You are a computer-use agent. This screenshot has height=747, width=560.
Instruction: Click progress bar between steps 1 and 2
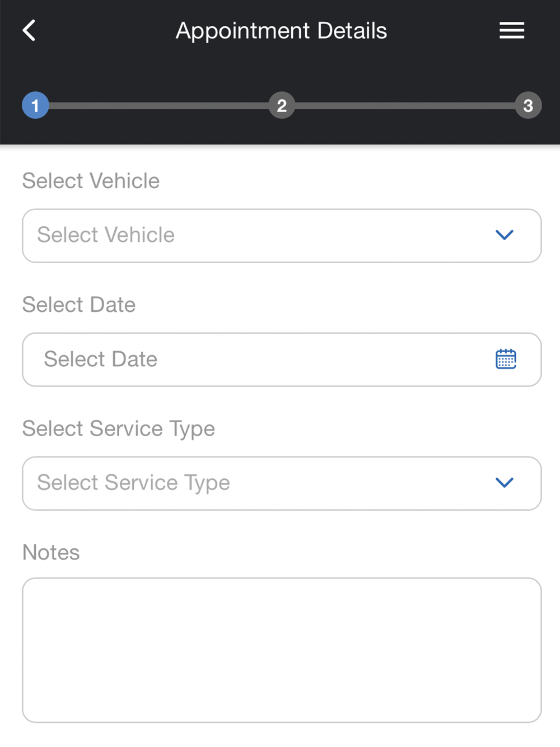158,105
